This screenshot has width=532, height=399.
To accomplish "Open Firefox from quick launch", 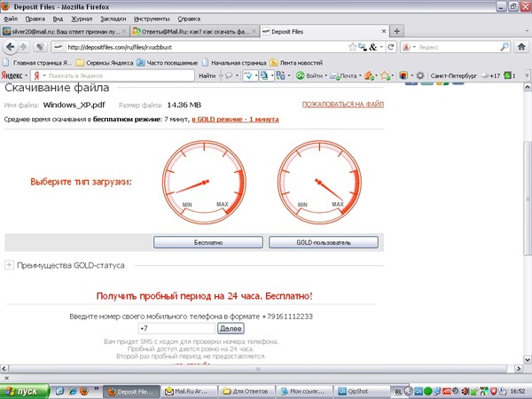I will (x=84, y=391).
